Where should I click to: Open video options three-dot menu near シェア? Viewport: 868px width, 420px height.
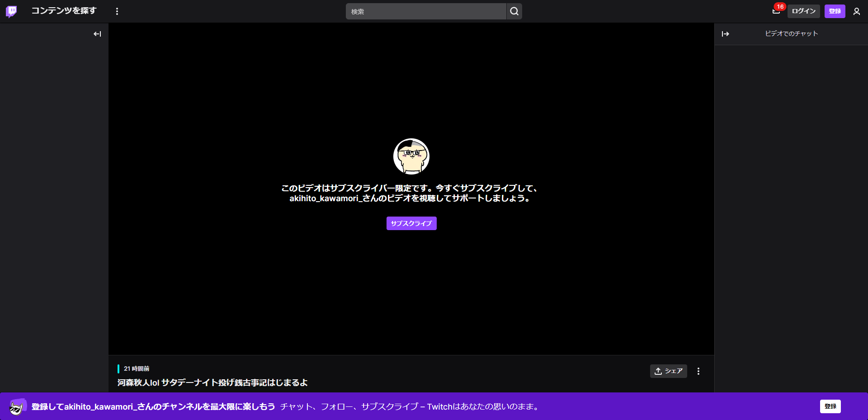pyautogui.click(x=698, y=371)
